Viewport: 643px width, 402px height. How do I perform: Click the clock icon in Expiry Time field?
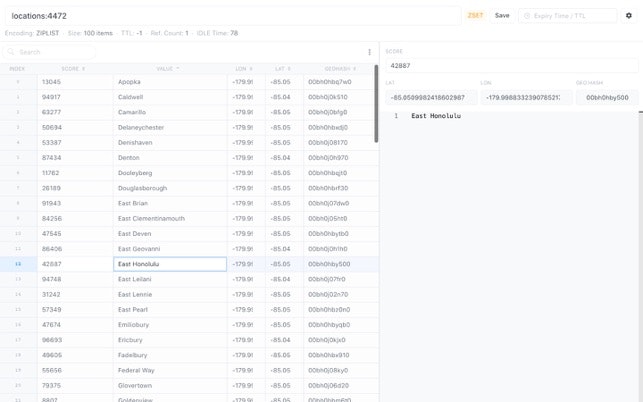point(527,16)
